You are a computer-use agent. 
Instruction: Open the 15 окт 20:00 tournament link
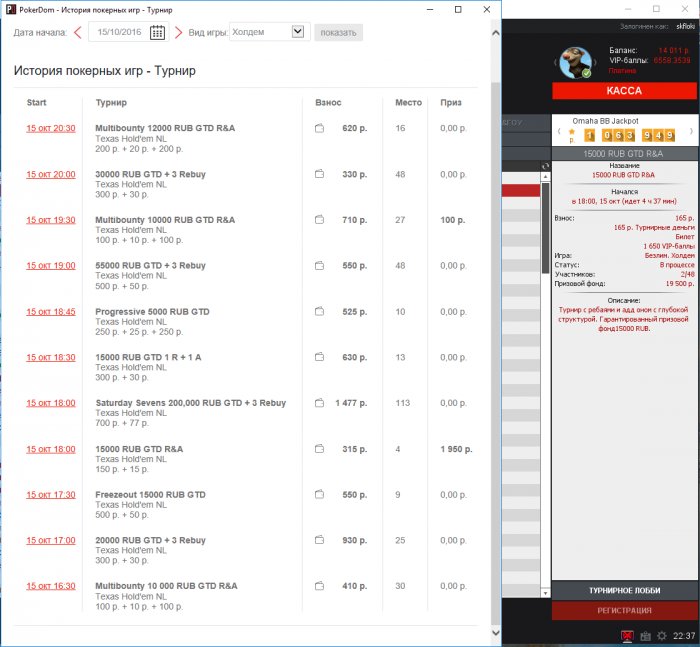[x=50, y=174]
